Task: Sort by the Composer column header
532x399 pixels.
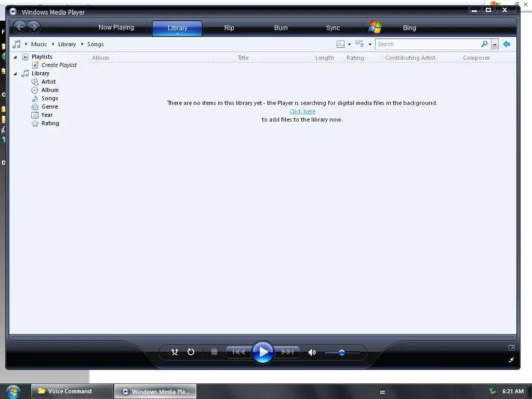Action: pyautogui.click(x=488, y=58)
